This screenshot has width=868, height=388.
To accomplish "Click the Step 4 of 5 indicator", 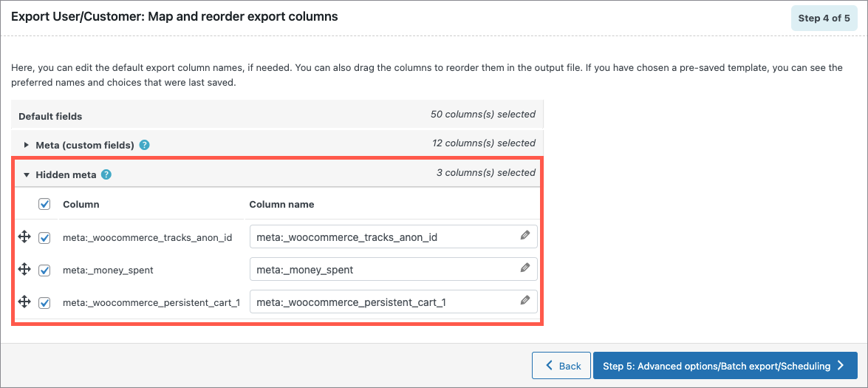I will click(824, 18).
